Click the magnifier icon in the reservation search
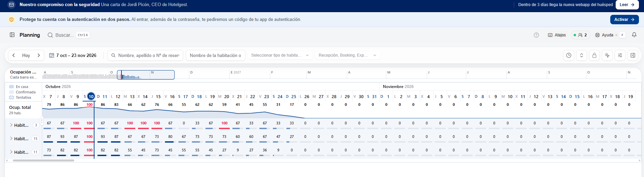This screenshot has height=177, width=644. [x=114, y=55]
